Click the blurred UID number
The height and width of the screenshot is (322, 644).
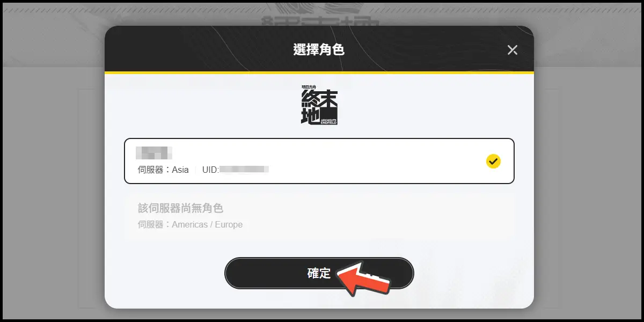244,170
